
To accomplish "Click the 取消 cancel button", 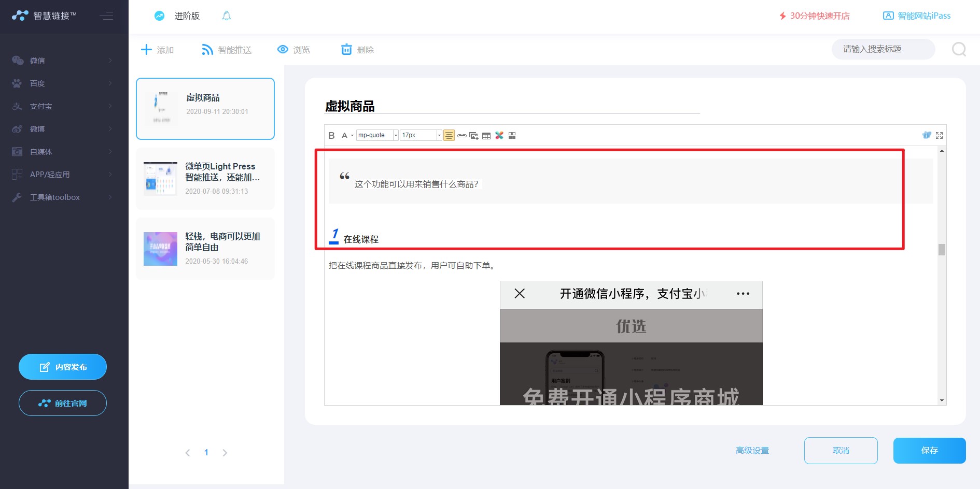I will pyautogui.click(x=841, y=451).
